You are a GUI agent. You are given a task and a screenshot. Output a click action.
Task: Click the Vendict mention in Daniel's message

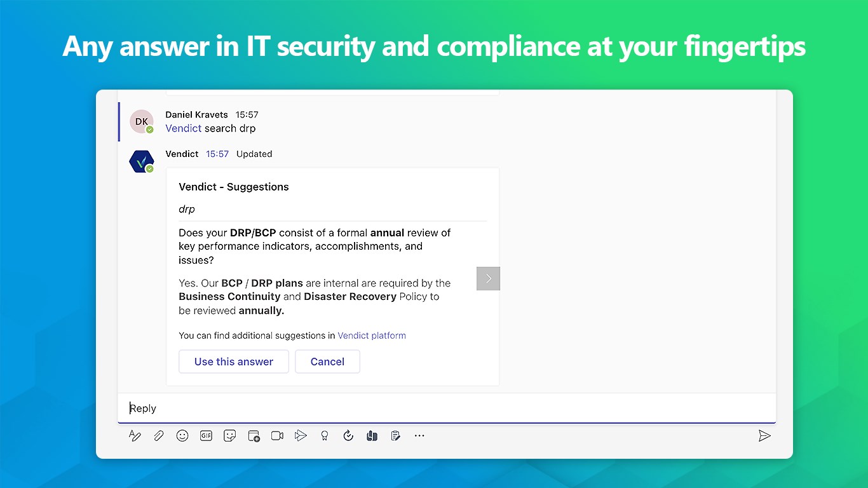click(184, 128)
